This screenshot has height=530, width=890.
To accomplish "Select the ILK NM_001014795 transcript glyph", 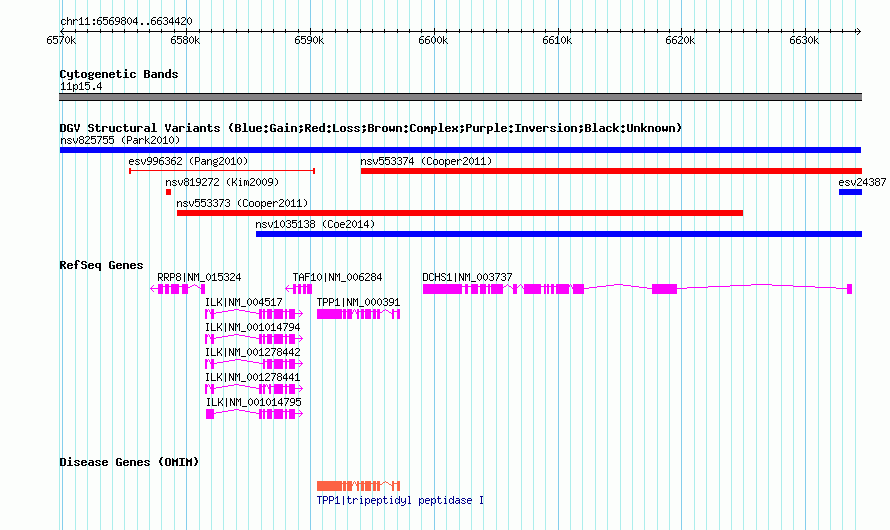I will pyautogui.click(x=254, y=414).
